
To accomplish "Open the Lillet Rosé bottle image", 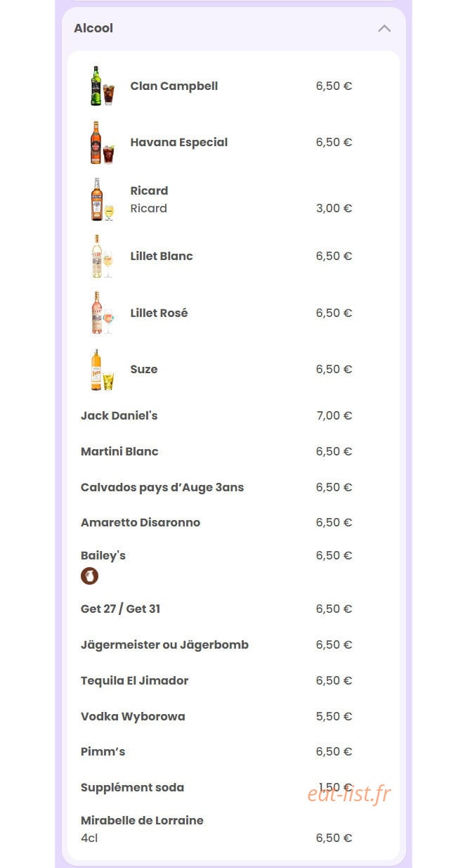I will pyautogui.click(x=102, y=313).
